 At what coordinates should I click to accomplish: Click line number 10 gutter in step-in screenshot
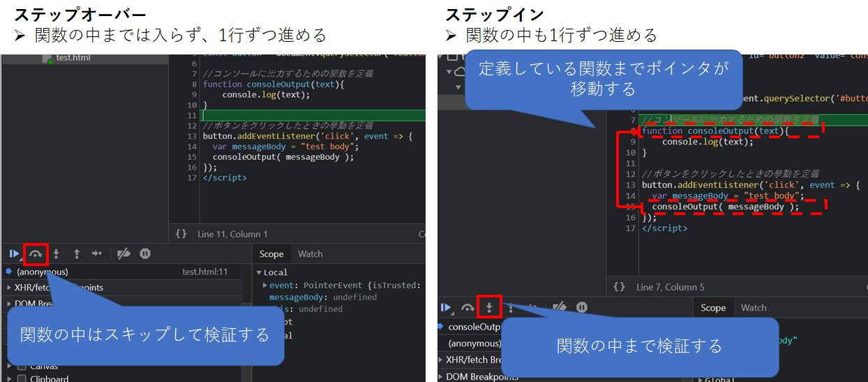tap(631, 152)
